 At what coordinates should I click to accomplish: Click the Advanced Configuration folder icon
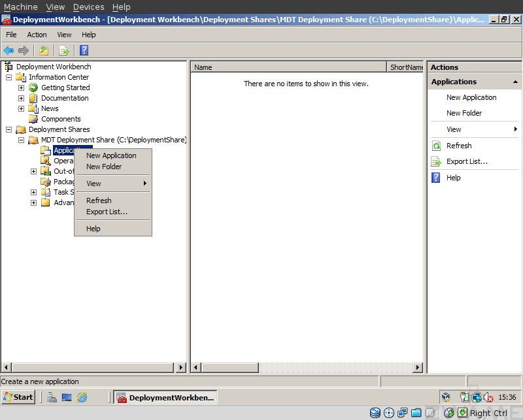click(46, 202)
